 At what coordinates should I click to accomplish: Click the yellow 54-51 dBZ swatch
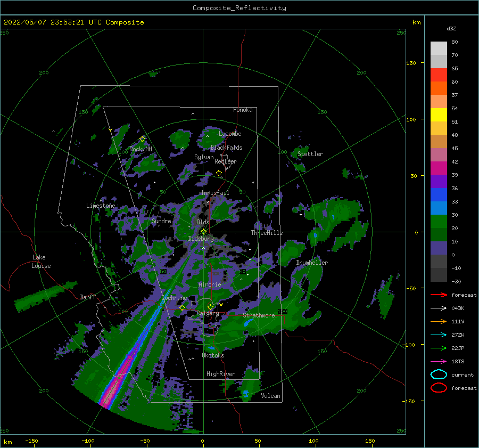(439, 115)
